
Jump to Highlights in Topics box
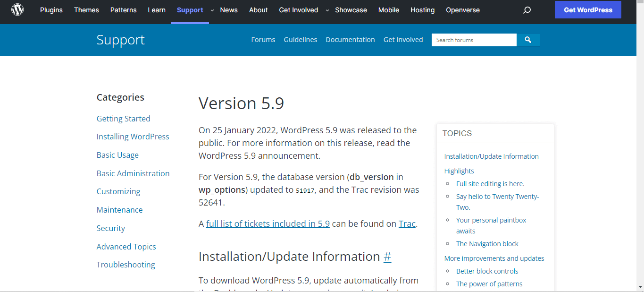[x=459, y=171]
